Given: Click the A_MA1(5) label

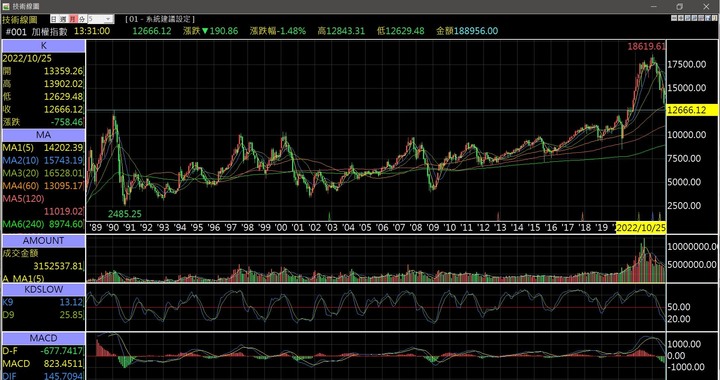Looking at the screenshot, I should tap(23, 279).
